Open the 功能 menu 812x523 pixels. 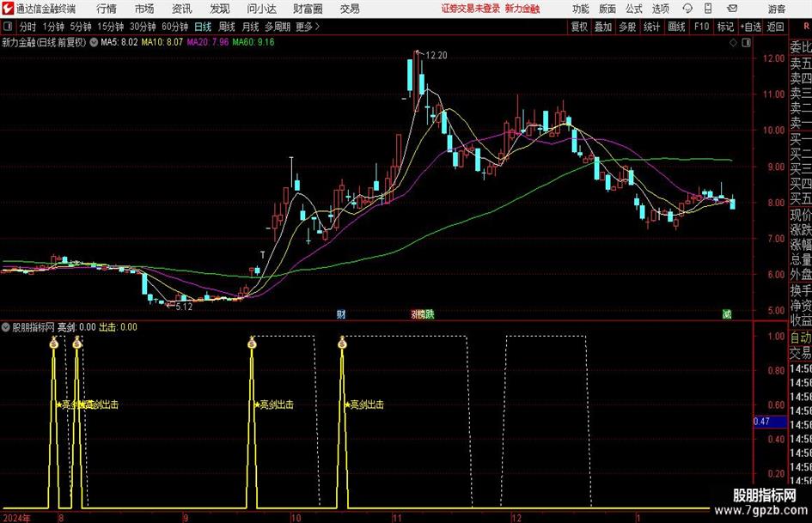(x=581, y=9)
